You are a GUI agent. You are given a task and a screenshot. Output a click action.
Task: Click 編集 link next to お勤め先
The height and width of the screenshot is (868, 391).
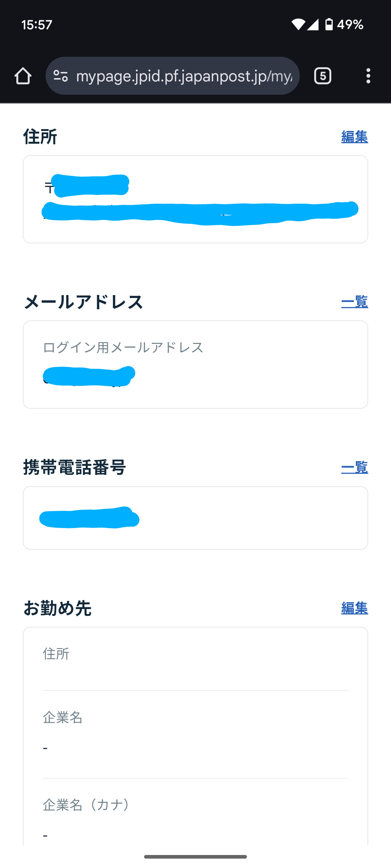click(354, 608)
